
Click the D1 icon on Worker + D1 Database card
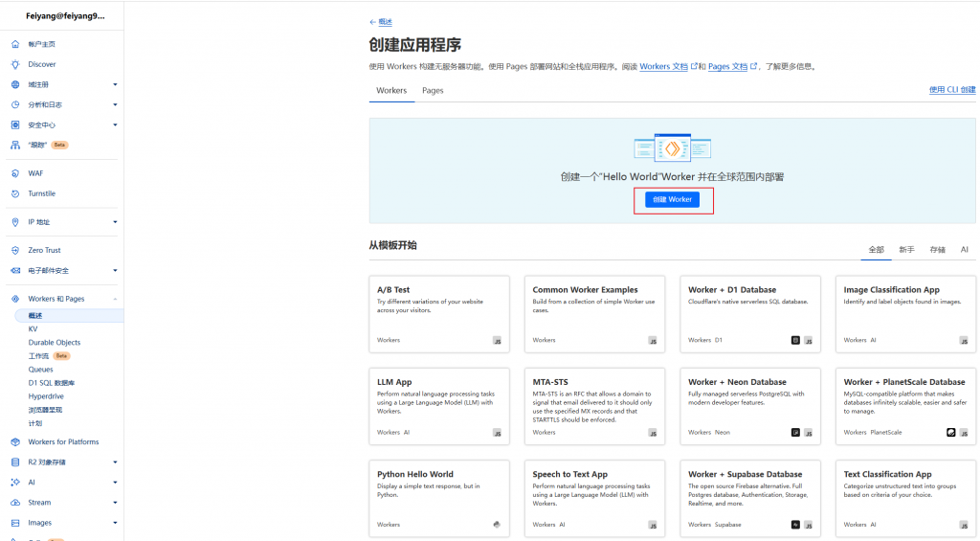pos(795,340)
